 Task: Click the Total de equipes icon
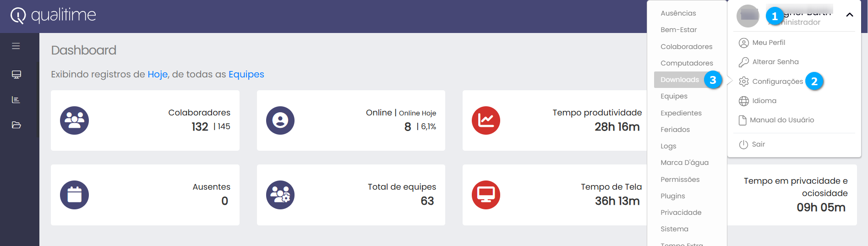pyautogui.click(x=280, y=195)
